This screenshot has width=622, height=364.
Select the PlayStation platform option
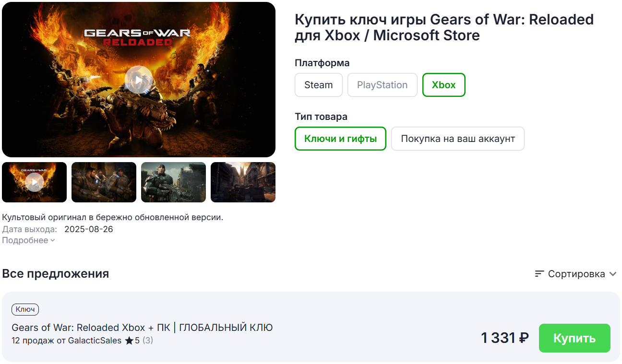tap(383, 85)
